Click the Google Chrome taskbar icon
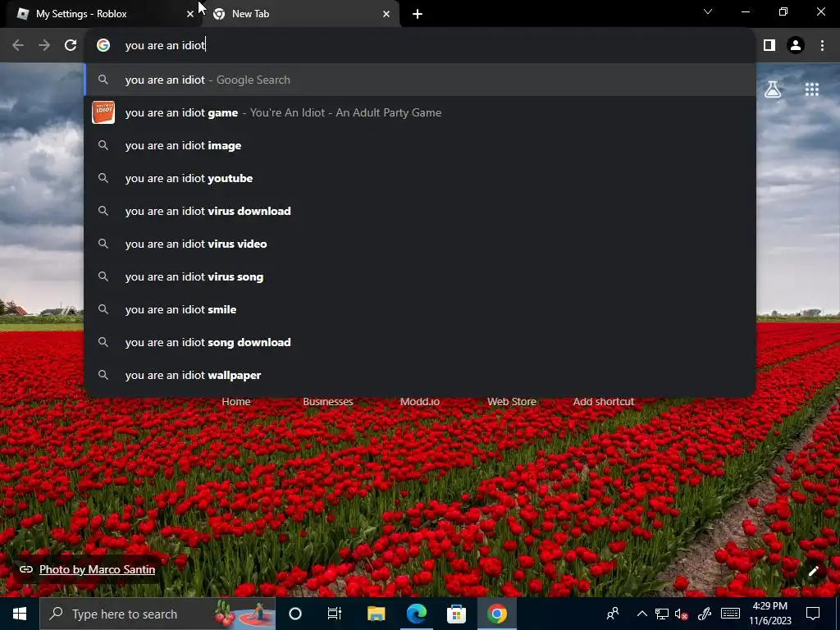840x630 pixels. (x=496, y=614)
